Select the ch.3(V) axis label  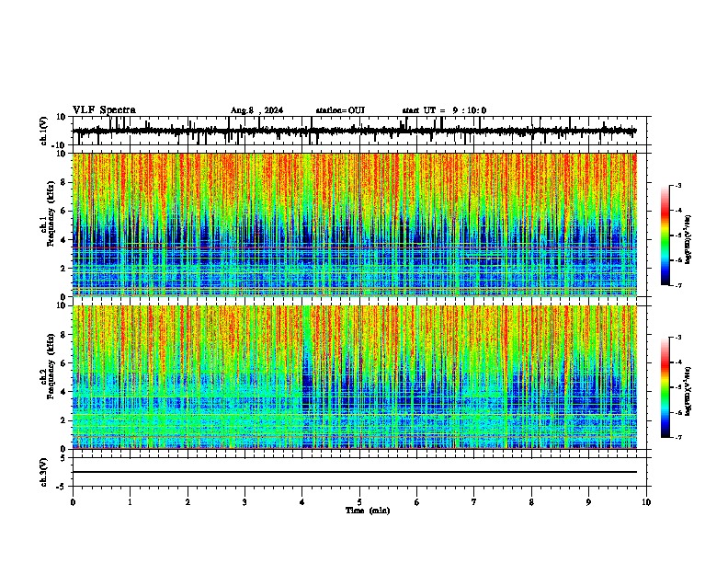click(44, 472)
